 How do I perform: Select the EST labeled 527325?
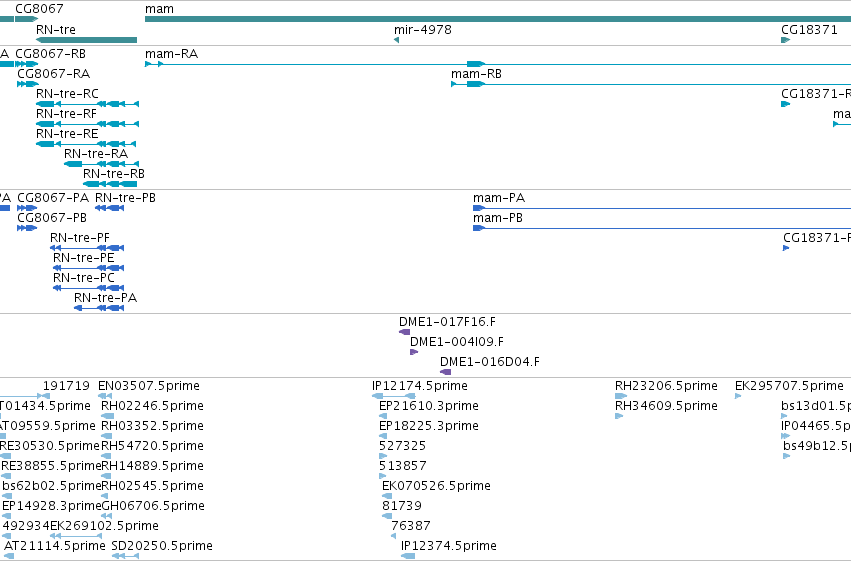tap(403, 447)
